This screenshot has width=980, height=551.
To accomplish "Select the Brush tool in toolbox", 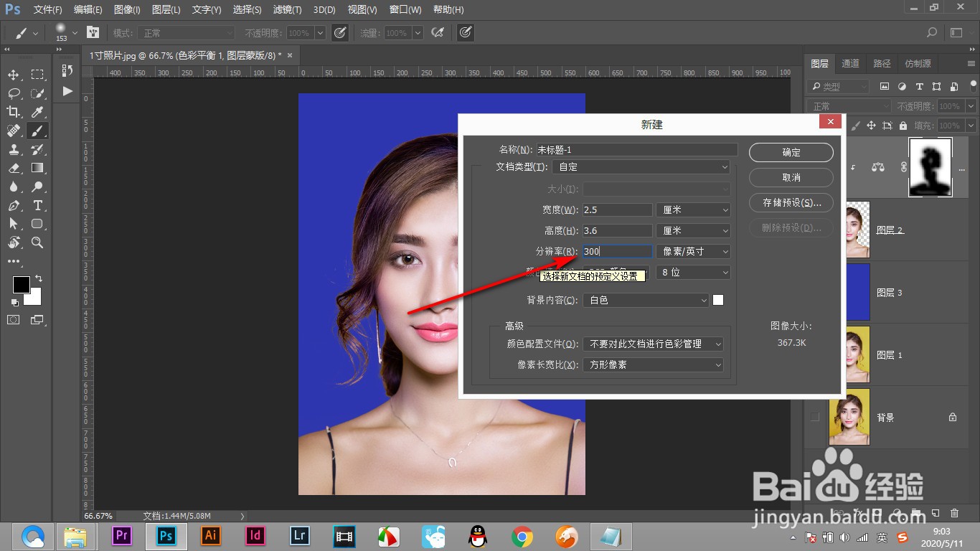I will coord(37,131).
